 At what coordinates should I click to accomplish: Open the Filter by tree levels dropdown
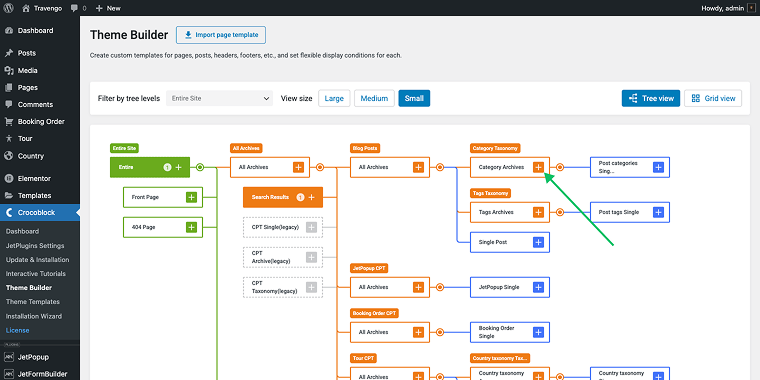(x=219, y=98)
